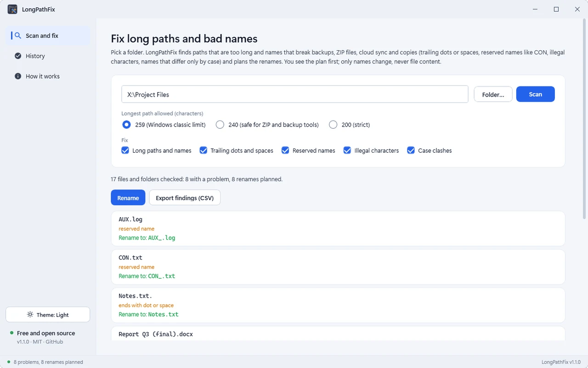Click the reserved name label under AUX.log

(136, 229)
